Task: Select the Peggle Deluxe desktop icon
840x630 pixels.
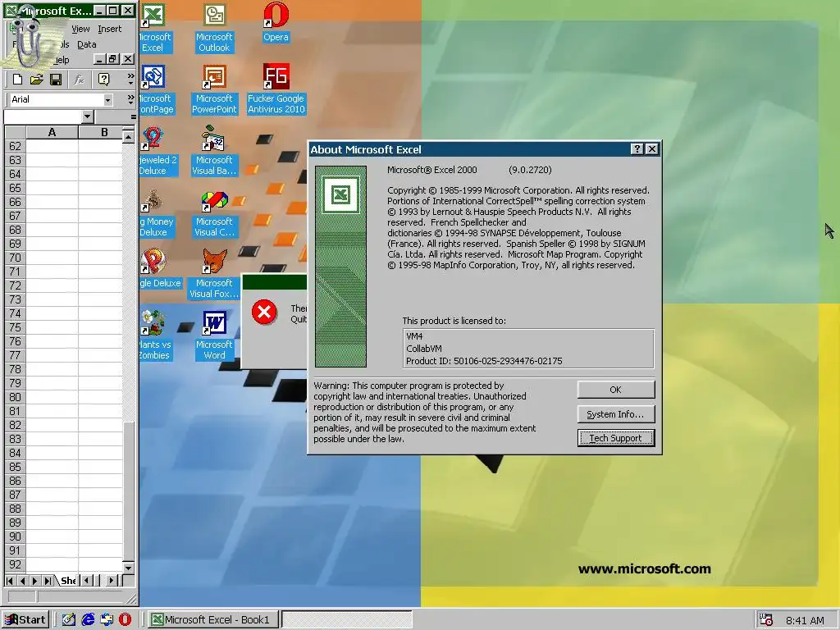Action: 159,268
